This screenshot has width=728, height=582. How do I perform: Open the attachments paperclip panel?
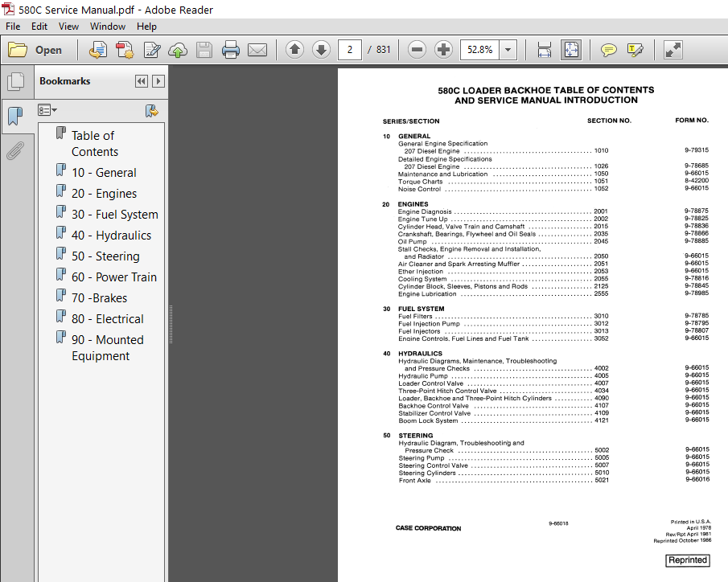click(x=15, y=151)
